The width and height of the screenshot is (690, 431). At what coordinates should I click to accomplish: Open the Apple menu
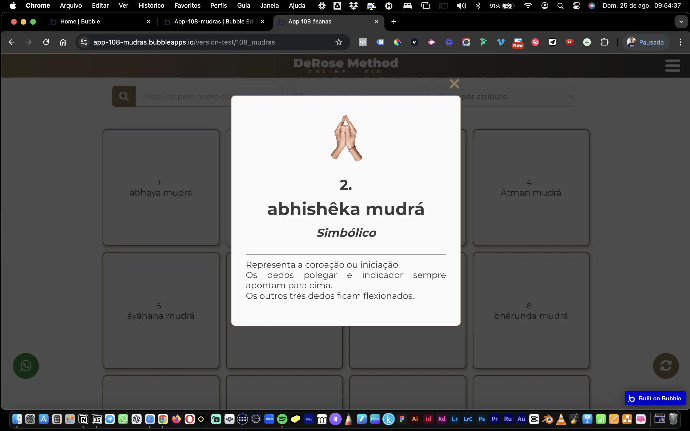pos(13,6)
